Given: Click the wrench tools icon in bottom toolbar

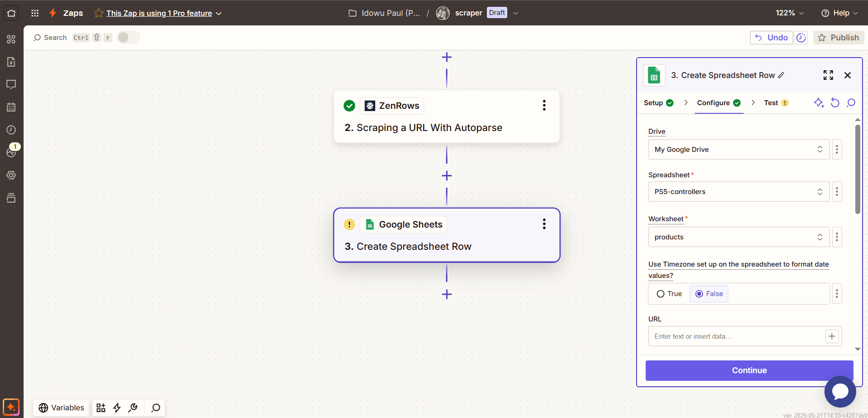Looking at the screenshot, I should (133, 408).
